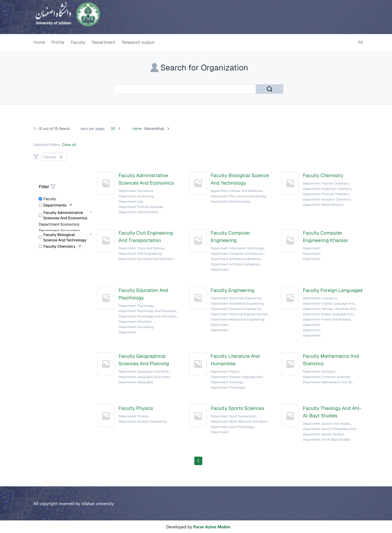Image resolution: width=392 pixels, height=533 pixels.
Task: Open Faculty Sports Sciences image placeholder
Action: point(198,416)
